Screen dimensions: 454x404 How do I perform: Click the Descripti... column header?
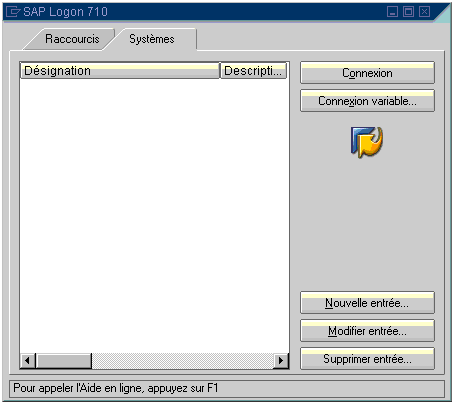pyautogui.click(x=254, y=71)
